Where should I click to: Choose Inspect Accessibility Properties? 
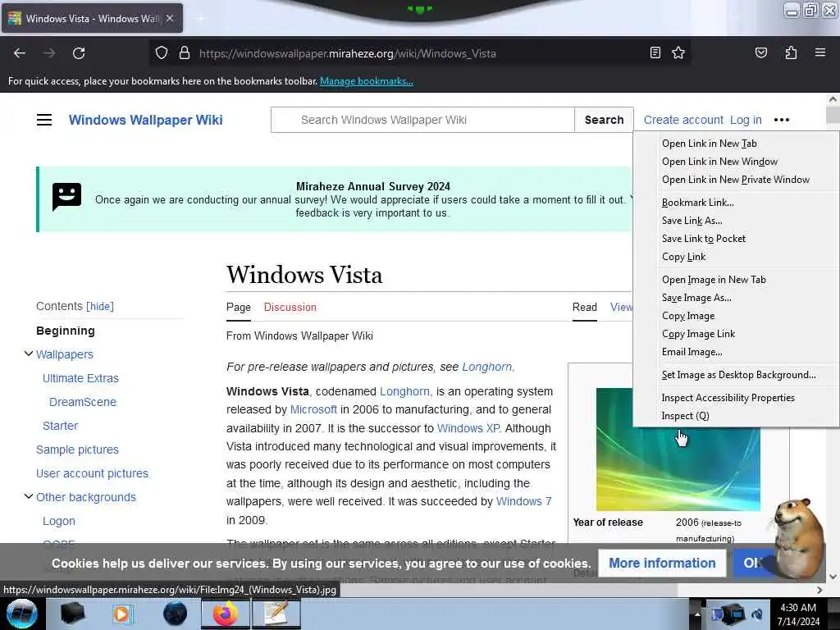pyautogui.click(x=736, y=398)
